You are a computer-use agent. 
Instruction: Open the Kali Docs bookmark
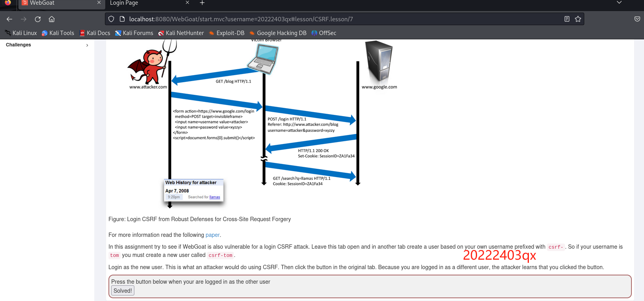click(95, 33)
